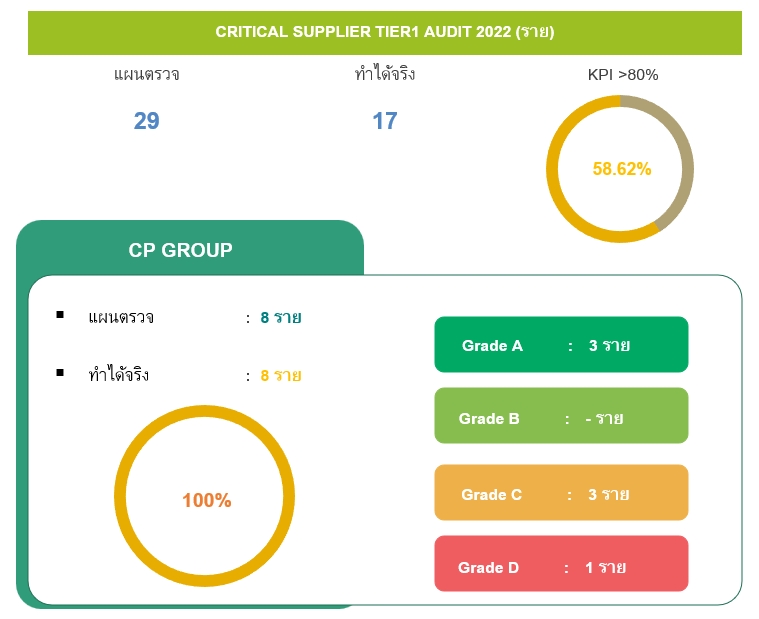This screenshot has height=619, width=759.
Task: Select the KPI >80% label
Action: click(622, 75)
